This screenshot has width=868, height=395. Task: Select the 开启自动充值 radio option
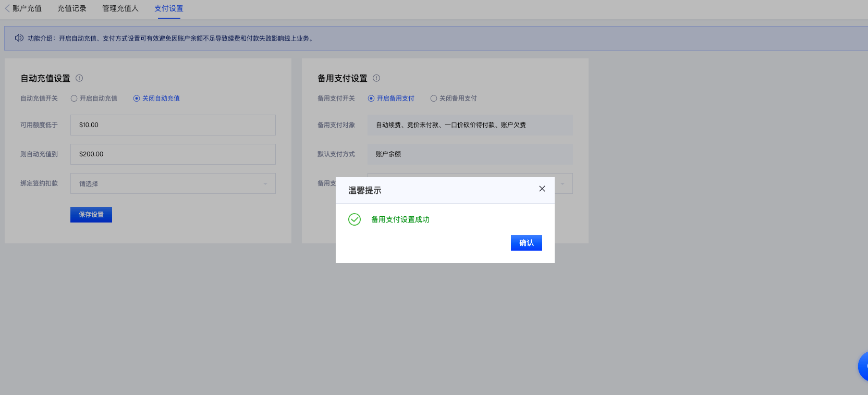[74, 98]
